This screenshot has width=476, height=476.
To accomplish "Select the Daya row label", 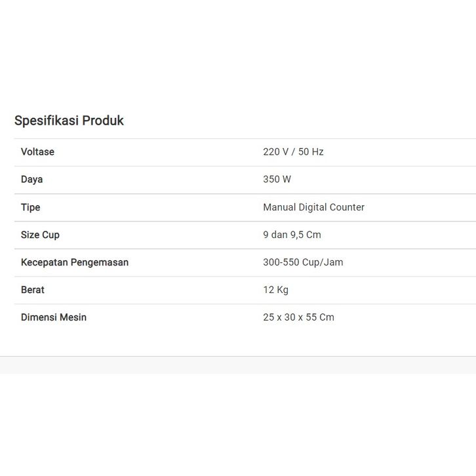I will [31, 180].
